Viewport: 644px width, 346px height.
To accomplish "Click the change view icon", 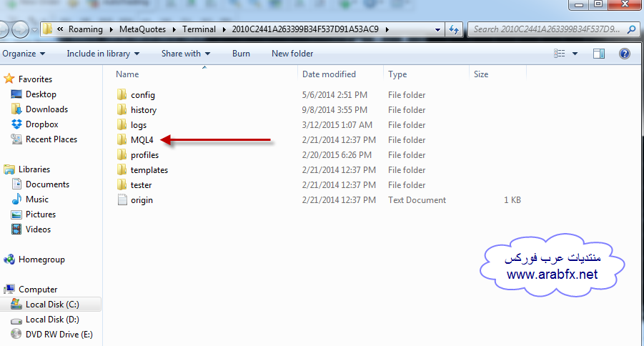I will pos(560,54).
